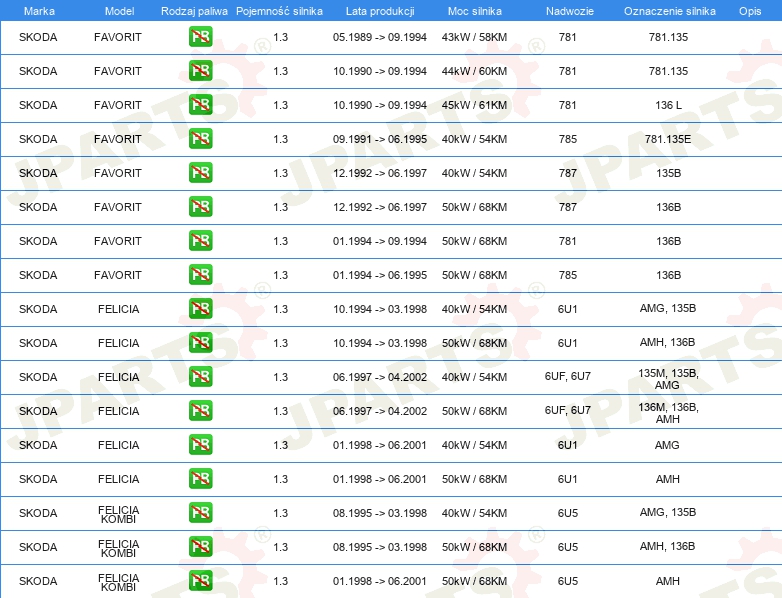Select the 781.135E engine code cell
Screen dimensions: 782x598
click(668, 139)
